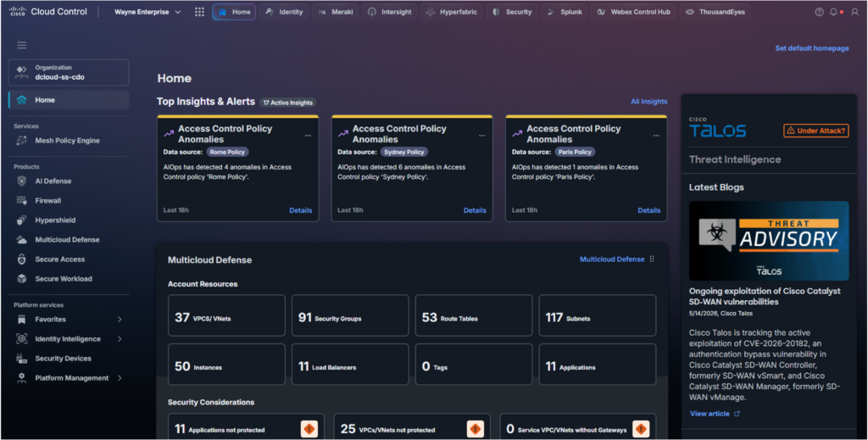Click the 91 Security Groups tile

(350, 315)
